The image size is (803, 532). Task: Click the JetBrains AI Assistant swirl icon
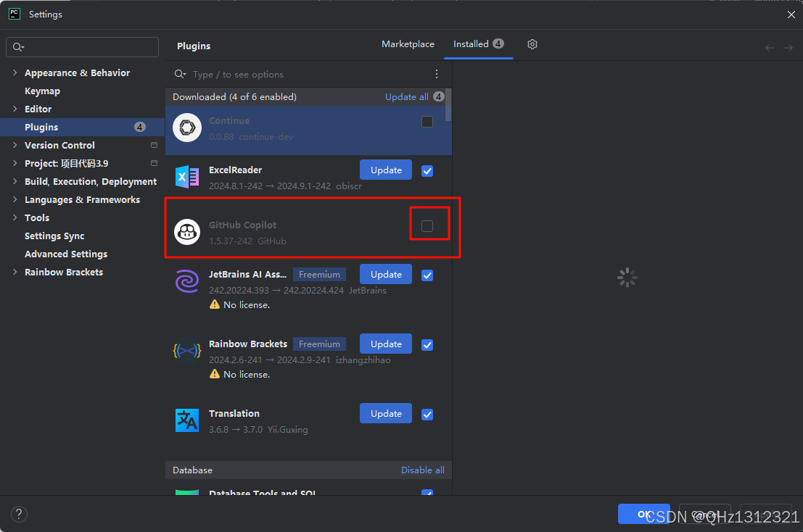coord(187,281)
